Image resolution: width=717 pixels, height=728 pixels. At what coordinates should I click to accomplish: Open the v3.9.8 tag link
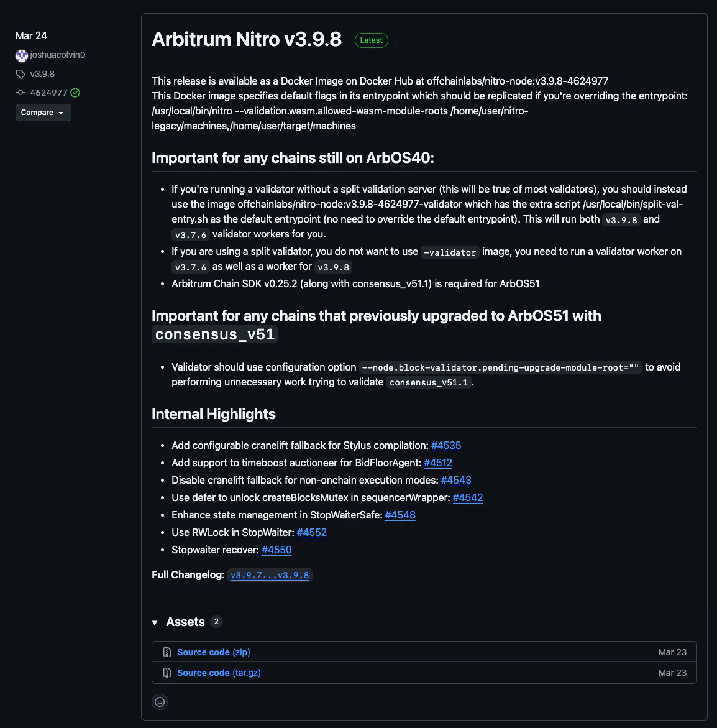[x=42, y=74]
